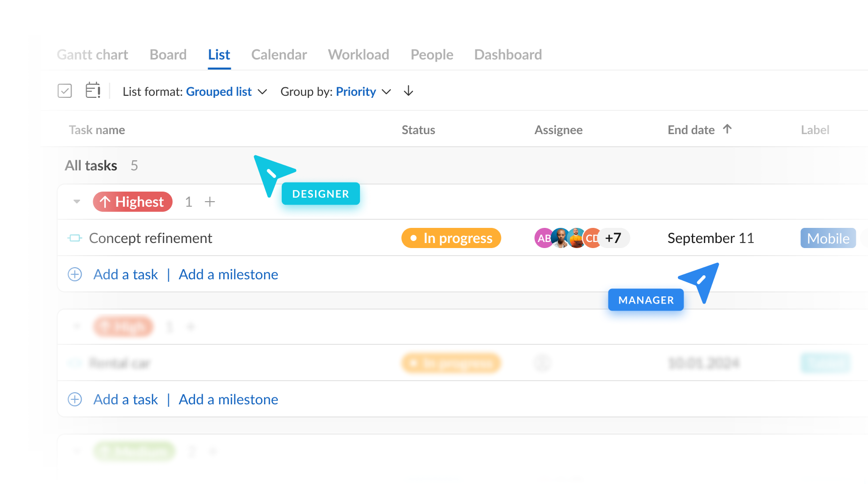
Task: Click the Mobile label tag
Action: pyautogui.click(x=828, y=238)
